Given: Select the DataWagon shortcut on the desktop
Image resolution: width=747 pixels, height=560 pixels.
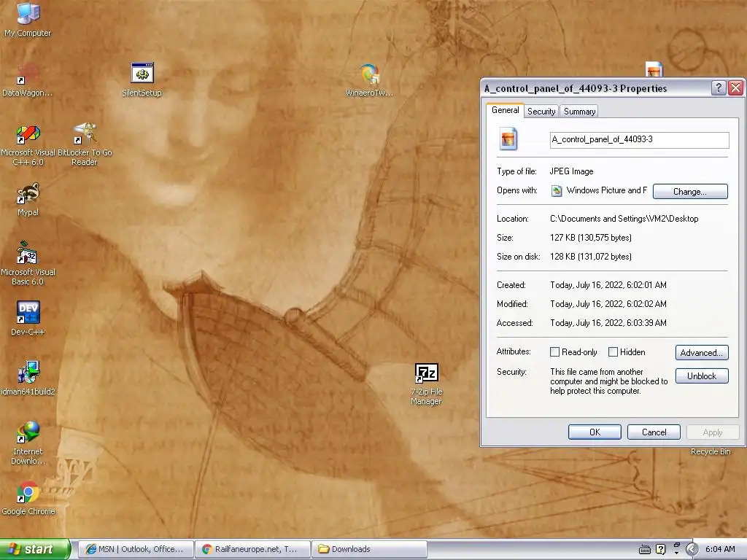Looking at the screenshot, I should [x=28, y=79].
